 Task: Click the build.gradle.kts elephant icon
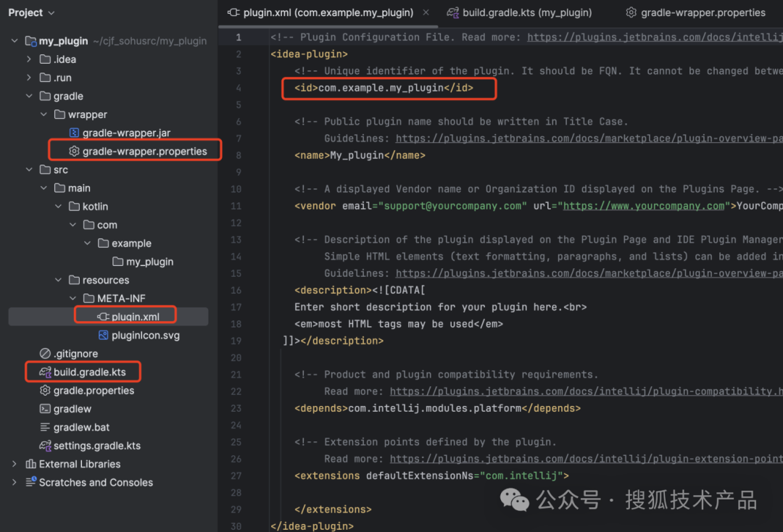46,372
